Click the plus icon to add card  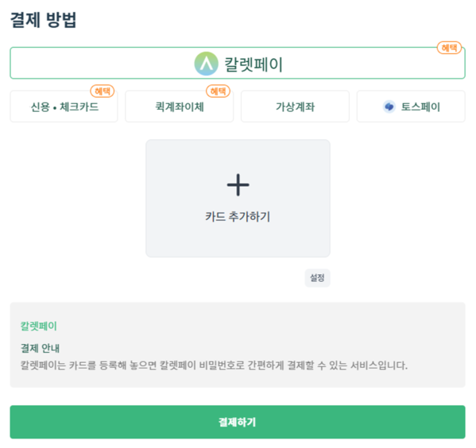pos(238,185)
